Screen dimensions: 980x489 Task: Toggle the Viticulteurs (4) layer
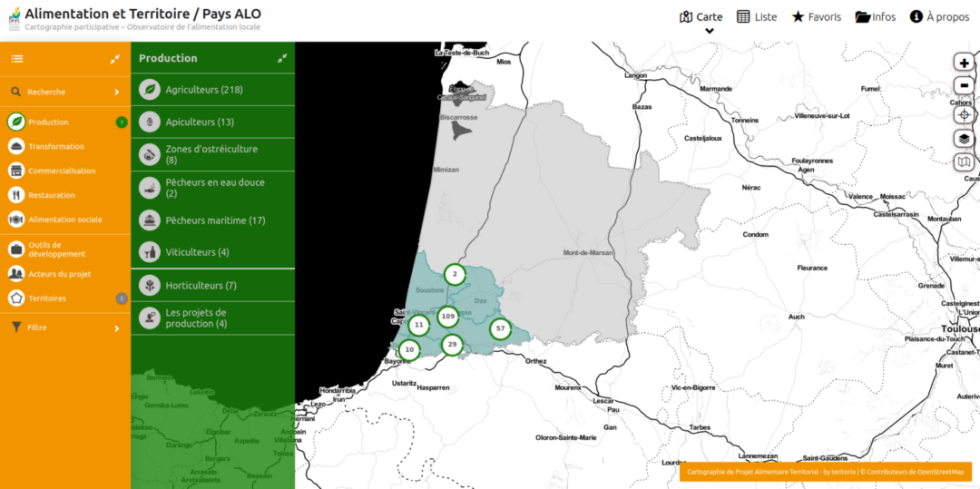(x=212, y=253)
